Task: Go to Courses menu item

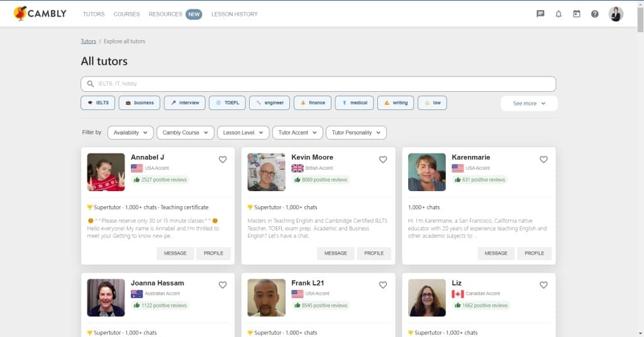Action: tap(126, 14)
